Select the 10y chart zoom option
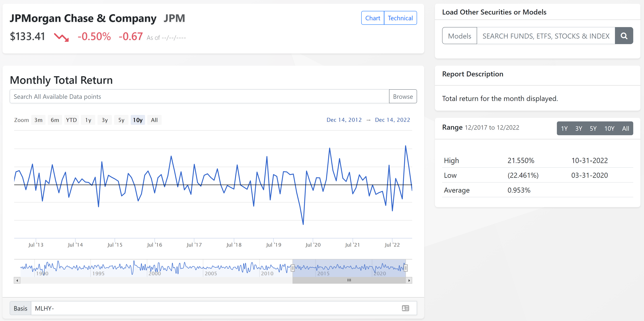The width and height of the screenshot is (644, 321). pyautogui.click(x=138, y=120)
